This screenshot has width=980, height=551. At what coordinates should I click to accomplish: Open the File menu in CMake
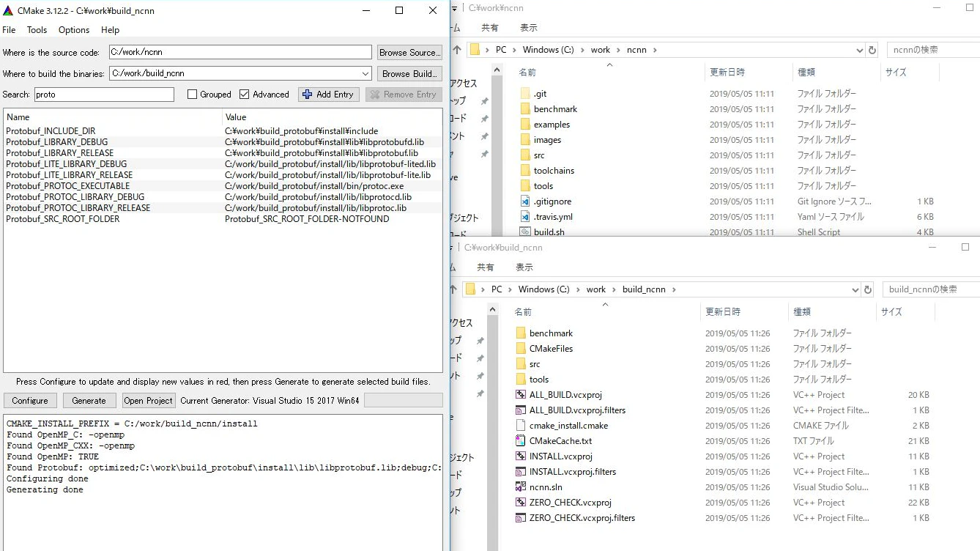pyautogui.click(x=9, y=30)
